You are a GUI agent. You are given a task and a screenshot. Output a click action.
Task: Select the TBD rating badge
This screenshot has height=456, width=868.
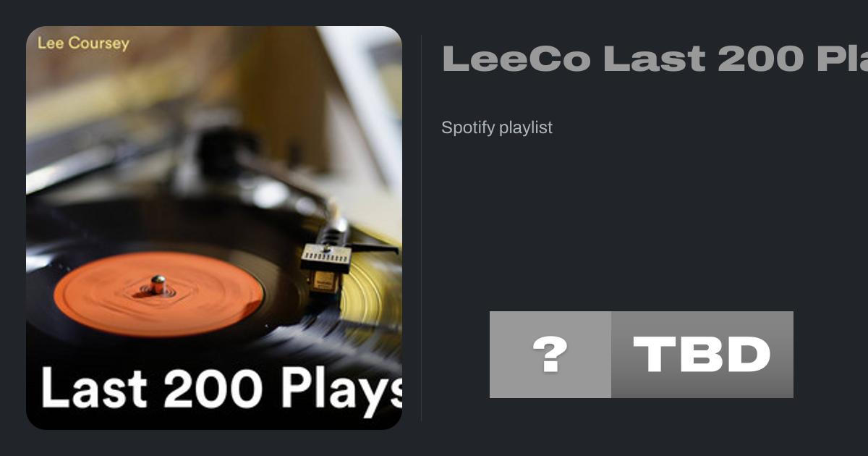tap(702, 355)
